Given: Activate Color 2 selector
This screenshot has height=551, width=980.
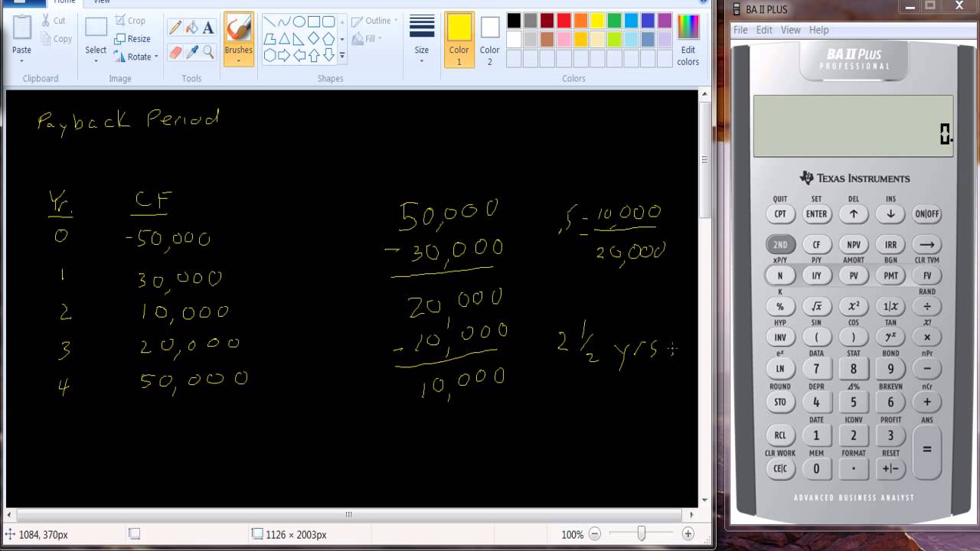Looking at the screenshot, I should click(x=490, y=40).
